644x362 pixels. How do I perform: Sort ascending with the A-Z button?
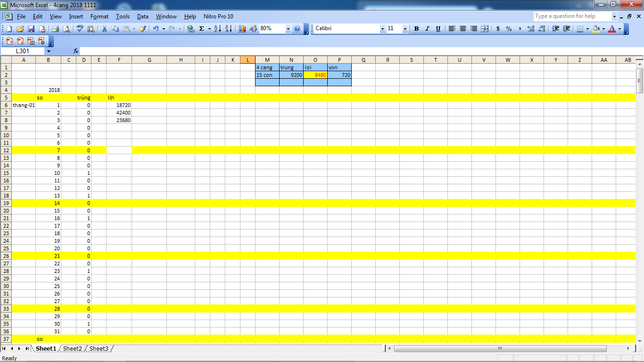pos(217,29)
